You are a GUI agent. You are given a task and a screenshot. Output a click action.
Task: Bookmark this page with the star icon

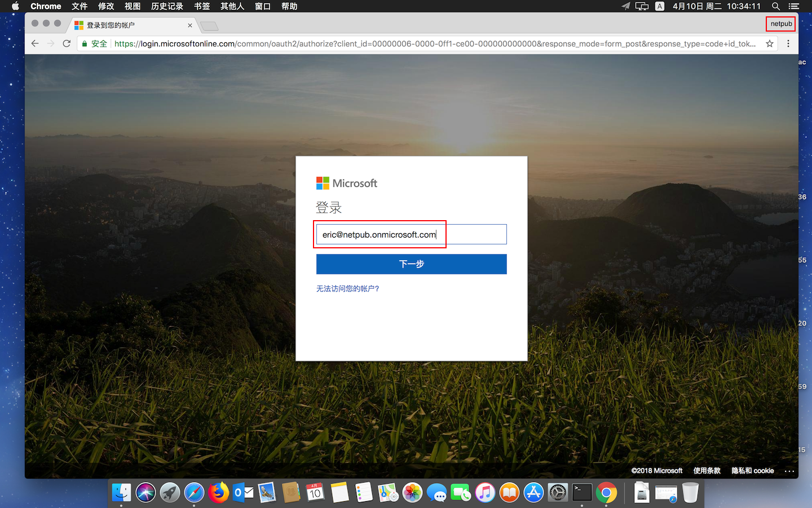pos(770,43)
